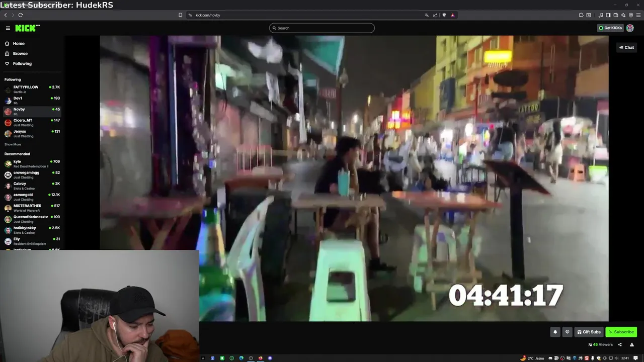644x362 pixels.
Task: Click the translate page icon in address bar
Action: [x=427, y=15]
